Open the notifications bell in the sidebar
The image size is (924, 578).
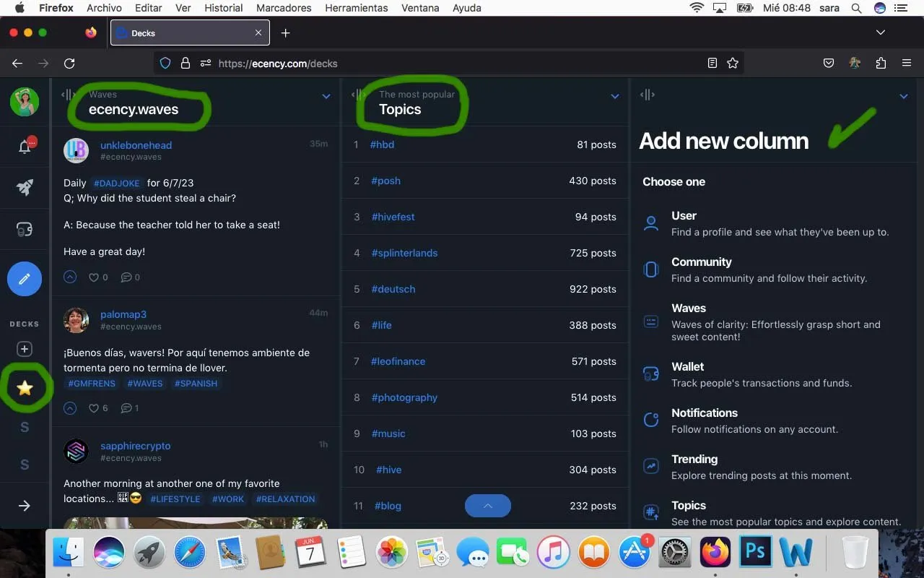click(25, 147)
